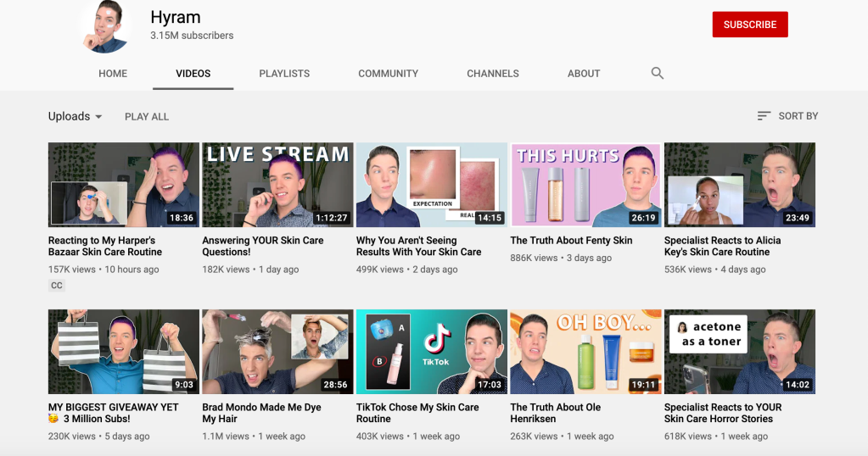Open the Sort By filter icon

tap(764, 116)
